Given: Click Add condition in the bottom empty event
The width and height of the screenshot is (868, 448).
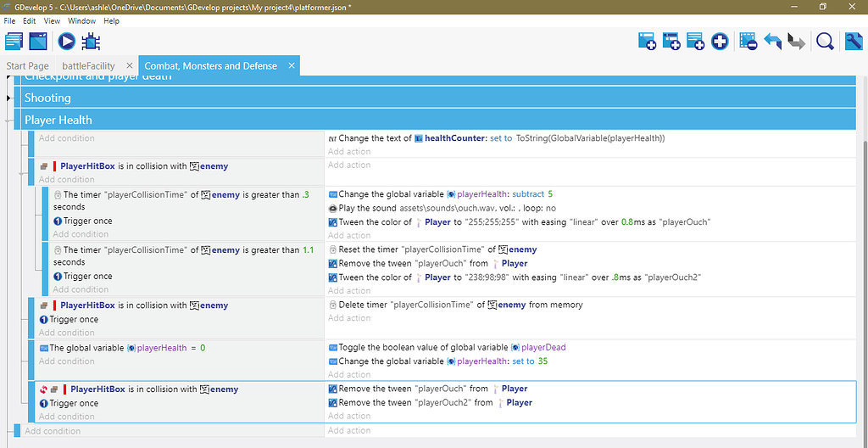Looking at the screenshot, I should [53, 431].
